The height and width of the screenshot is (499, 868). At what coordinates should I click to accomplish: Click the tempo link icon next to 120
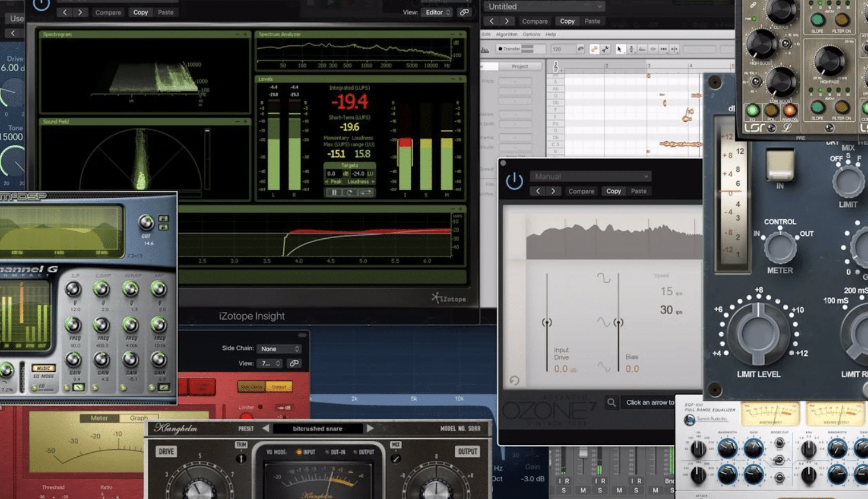click(x=581, y=49)
